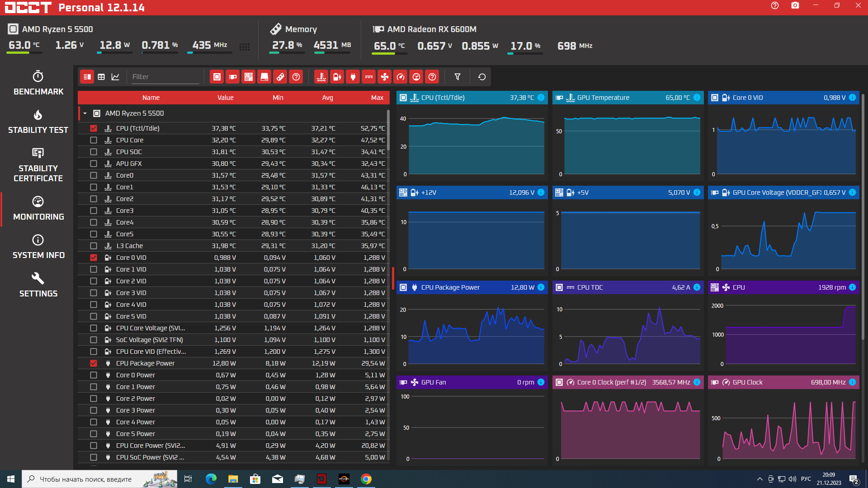
Task: Toggle the memory (RAM) sensor filter
Action: pyautogui.click(x=280, y=77)
